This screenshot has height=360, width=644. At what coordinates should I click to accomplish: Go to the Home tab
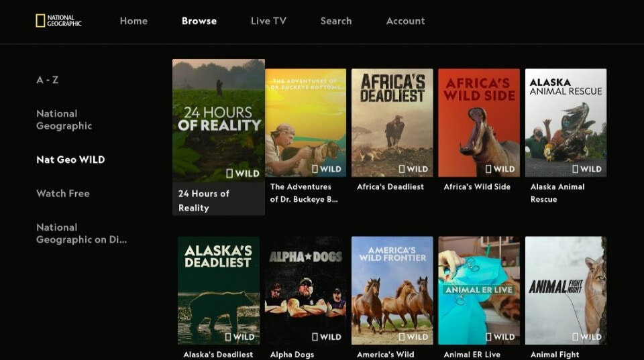(134, 21)
